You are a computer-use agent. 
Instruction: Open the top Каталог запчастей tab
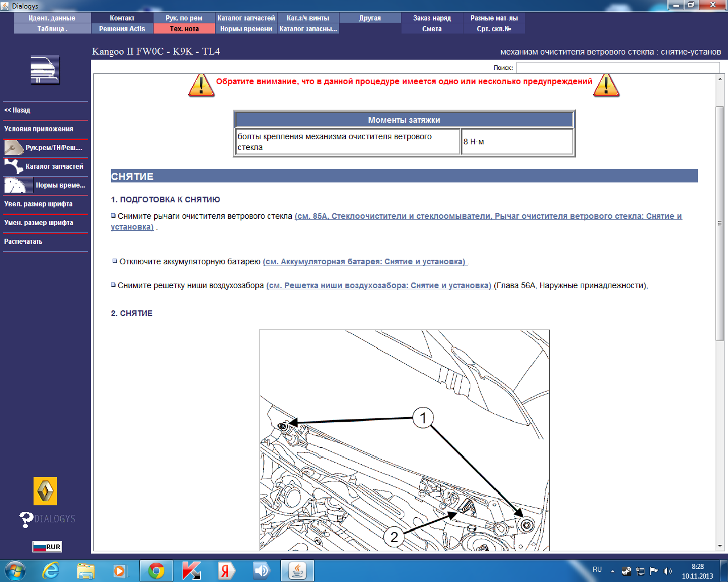click(246, 18)
